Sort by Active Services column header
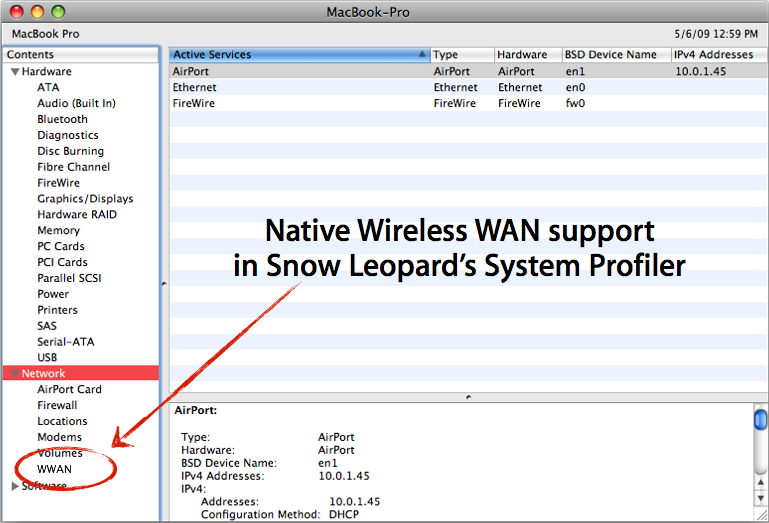 (x=300, y=54)
